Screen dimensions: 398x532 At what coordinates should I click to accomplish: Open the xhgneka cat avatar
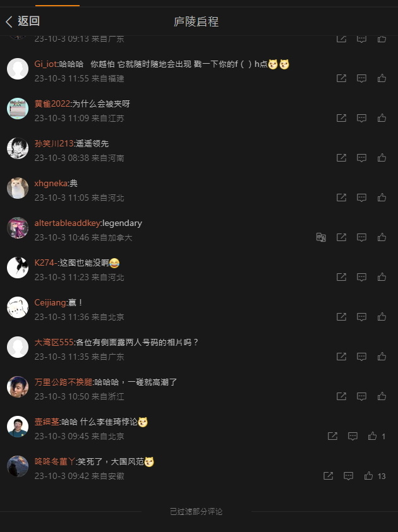(x=18, y=188)
